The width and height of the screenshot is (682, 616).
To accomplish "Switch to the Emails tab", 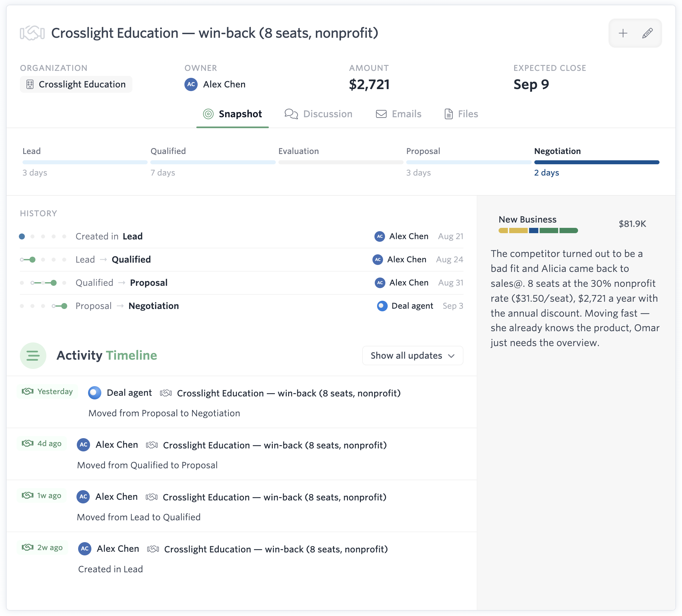I will click(x=399, y=114).
